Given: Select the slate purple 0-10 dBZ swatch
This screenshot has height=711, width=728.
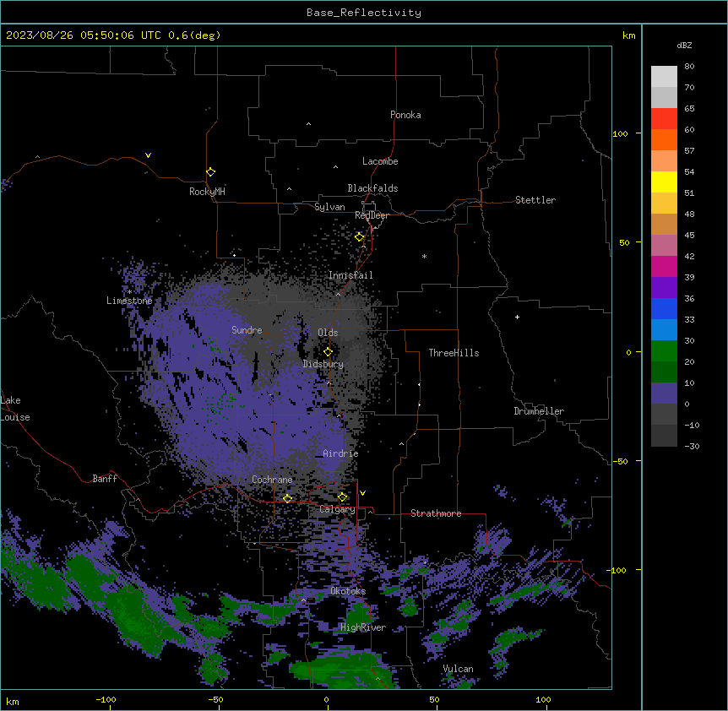Looking at the screenshot, I should pyautogui.click(x=664, y=393).
